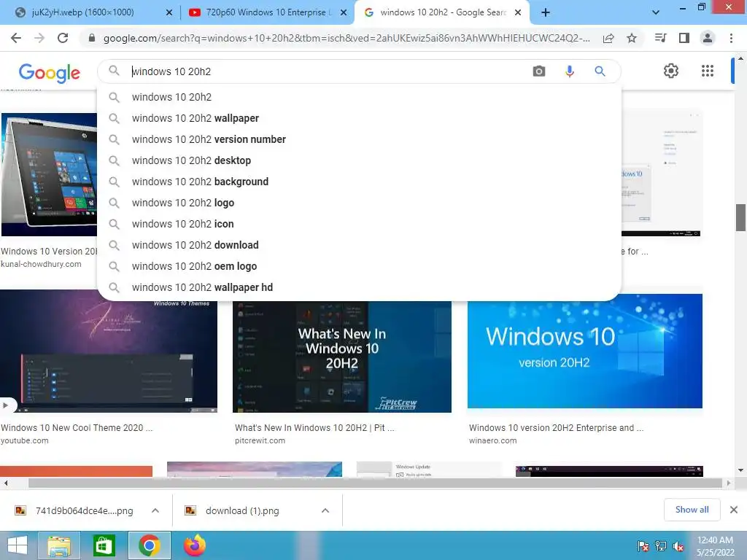
Task: Bookmark this page with the star
Action: [632, 38]
